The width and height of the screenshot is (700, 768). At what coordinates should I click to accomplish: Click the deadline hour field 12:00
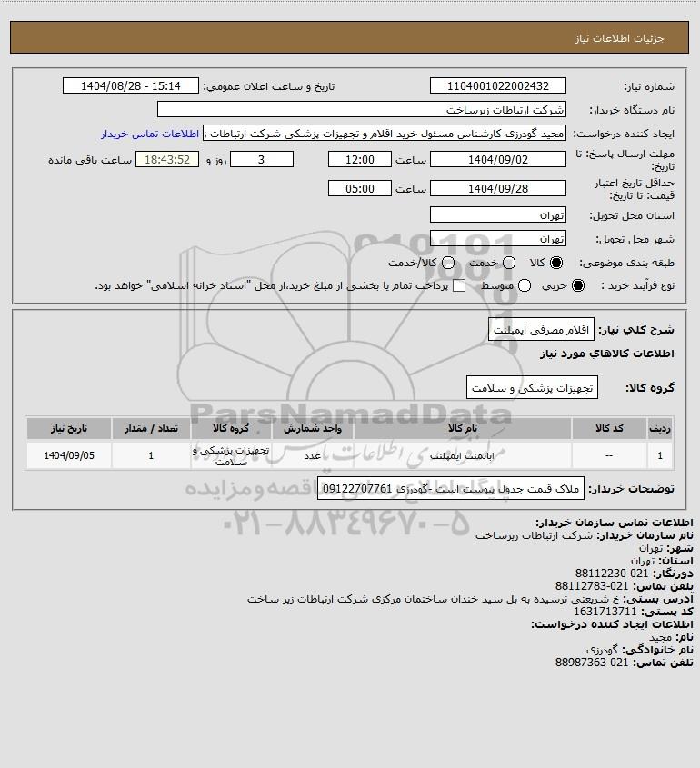(x=360, y=160)
